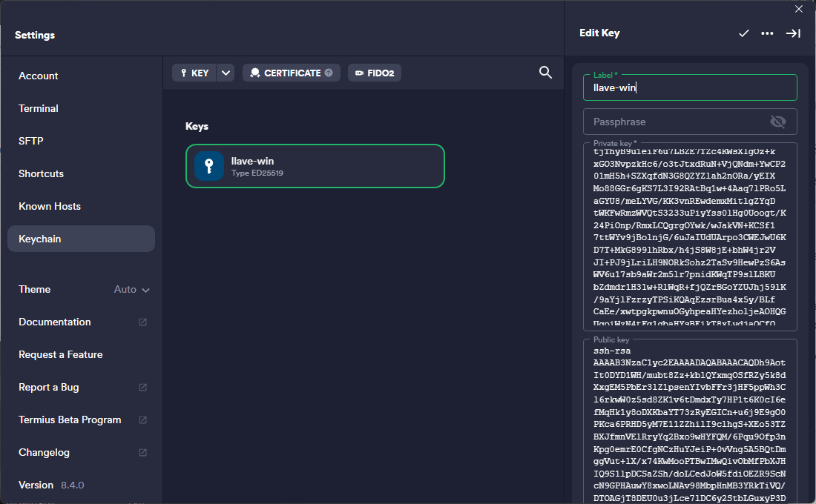
Task: Expand the KEY button dropdown arrow
Action: click(x=226, y=73)
